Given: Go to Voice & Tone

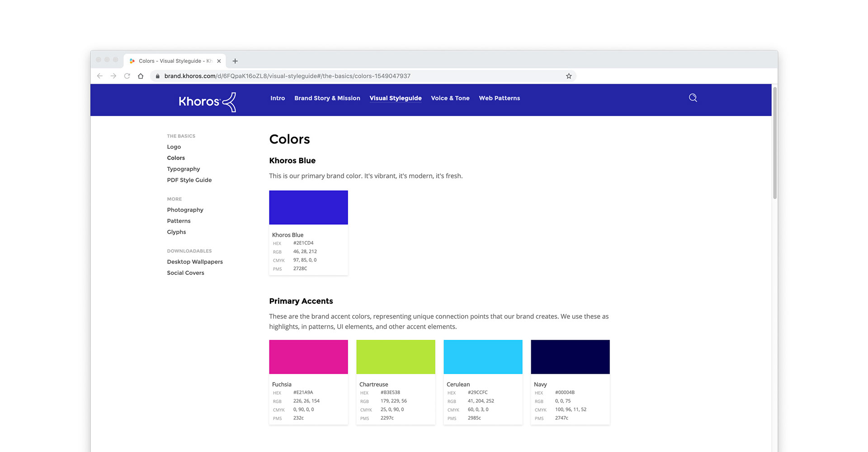Looking at the screenshot, I should click(450, 98).
